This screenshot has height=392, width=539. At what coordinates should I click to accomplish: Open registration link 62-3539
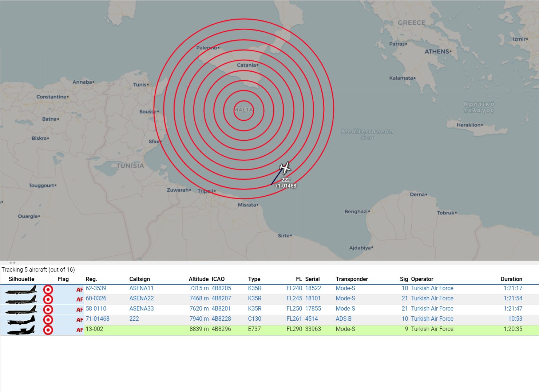[x=96, y=288]
